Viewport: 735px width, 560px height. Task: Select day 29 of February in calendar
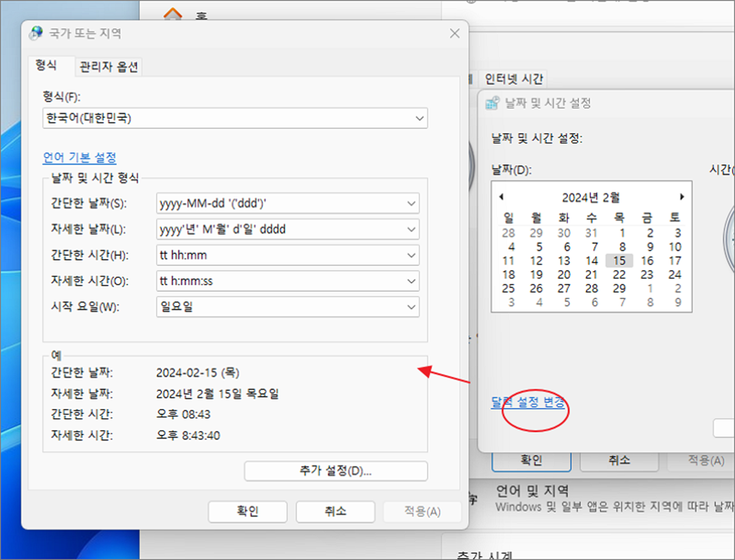tap(619, 289)
